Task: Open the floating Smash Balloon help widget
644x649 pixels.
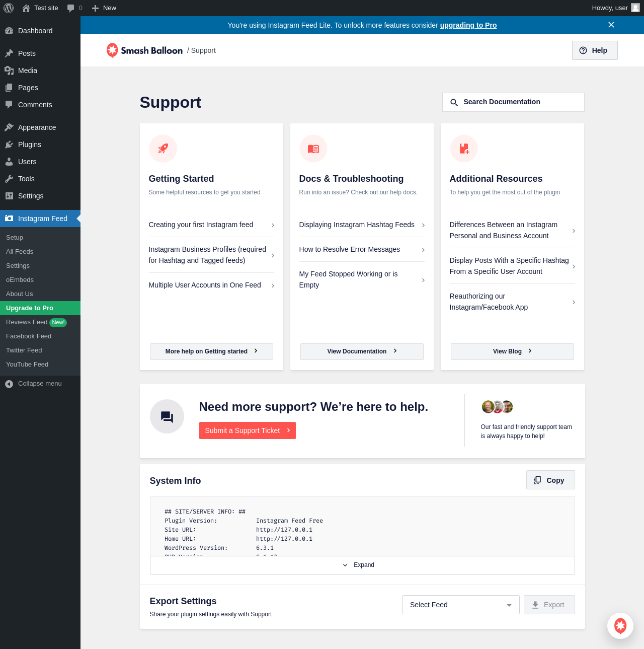Action: 620,626
